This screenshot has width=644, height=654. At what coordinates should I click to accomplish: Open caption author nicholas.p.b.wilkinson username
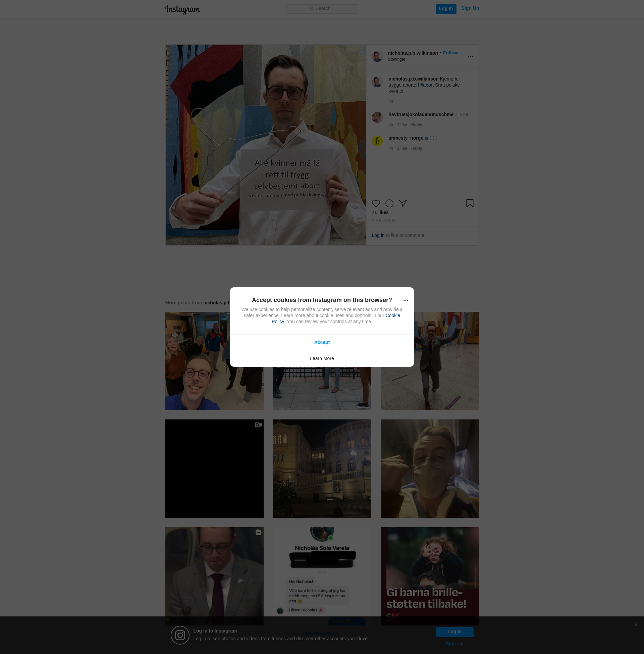[413, 79]
